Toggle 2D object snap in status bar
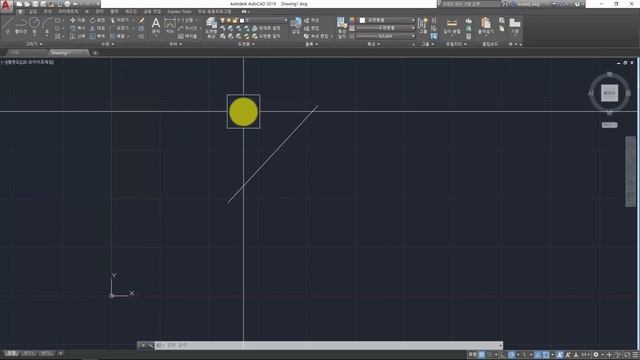Screen dimensions: 640x360 click(546, 355)
